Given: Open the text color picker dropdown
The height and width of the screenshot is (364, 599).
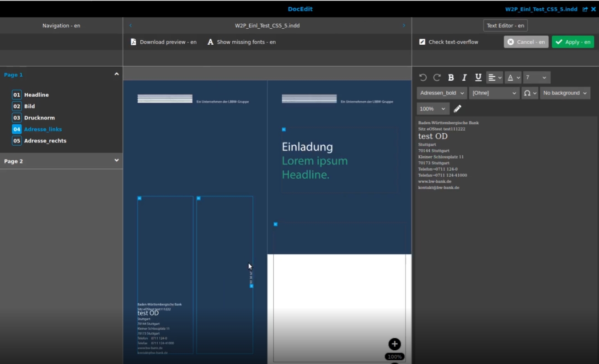Looking at the screenshot, I should click(x=513, y=78).
